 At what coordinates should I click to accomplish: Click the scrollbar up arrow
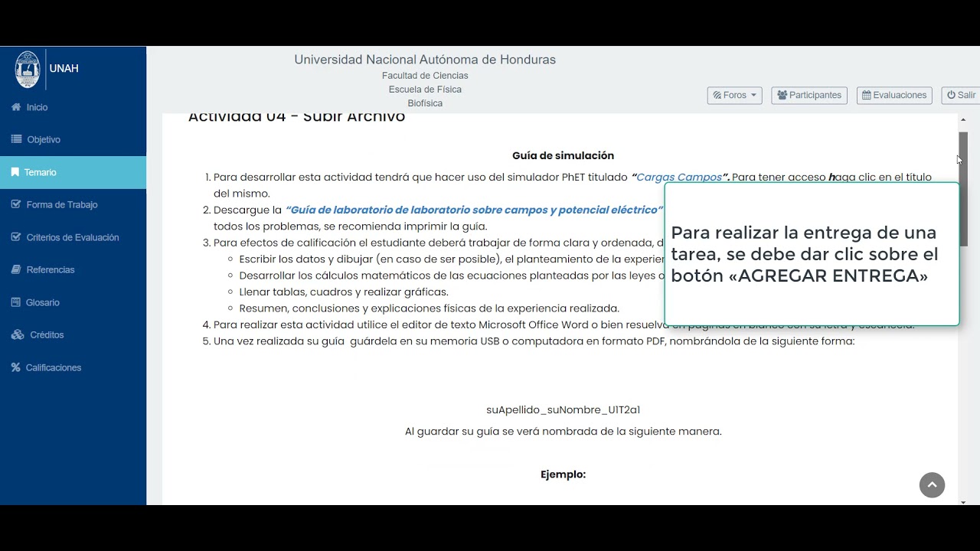click(963, 119)
